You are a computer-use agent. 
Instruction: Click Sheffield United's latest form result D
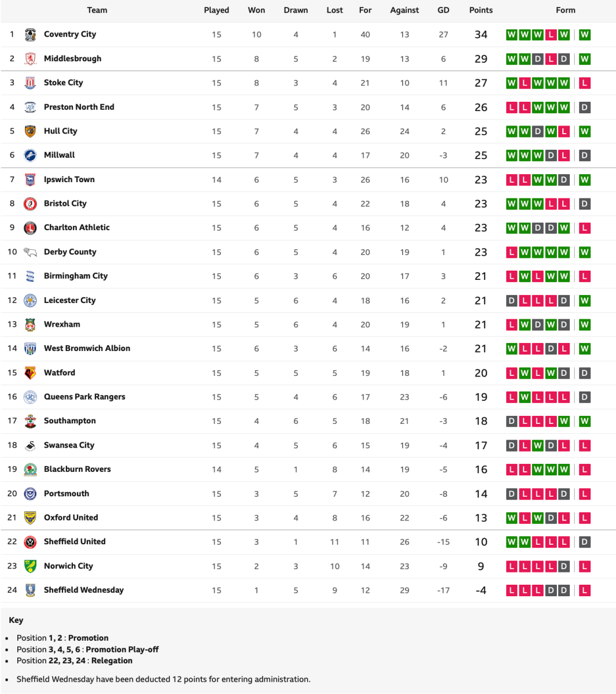(585, 542)
